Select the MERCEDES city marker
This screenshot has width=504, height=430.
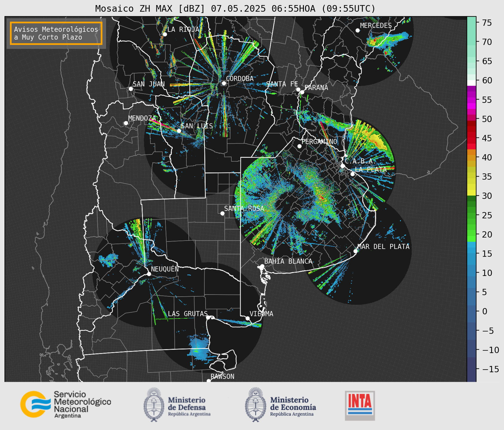358,30
